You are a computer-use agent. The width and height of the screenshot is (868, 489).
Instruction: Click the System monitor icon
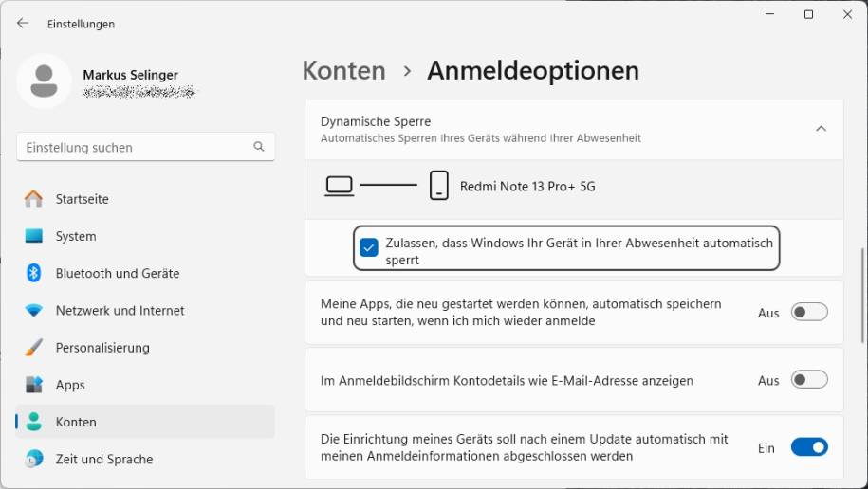point(33,236)
